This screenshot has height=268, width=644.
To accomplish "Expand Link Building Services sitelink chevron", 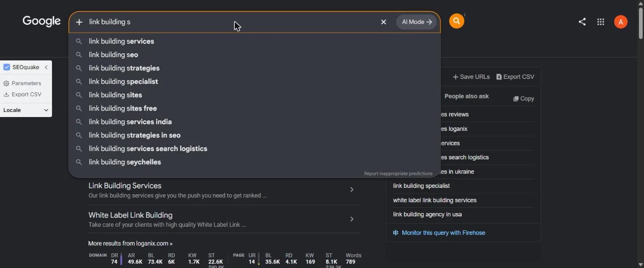I will pos(352,190).
